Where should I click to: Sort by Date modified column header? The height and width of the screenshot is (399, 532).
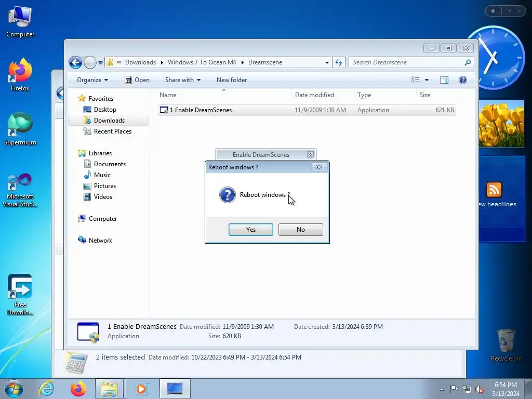coord(322,95)
